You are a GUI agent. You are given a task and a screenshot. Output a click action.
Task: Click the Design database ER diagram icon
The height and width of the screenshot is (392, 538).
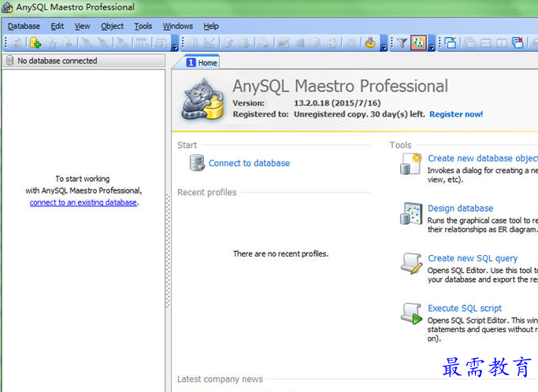[411, 214]
